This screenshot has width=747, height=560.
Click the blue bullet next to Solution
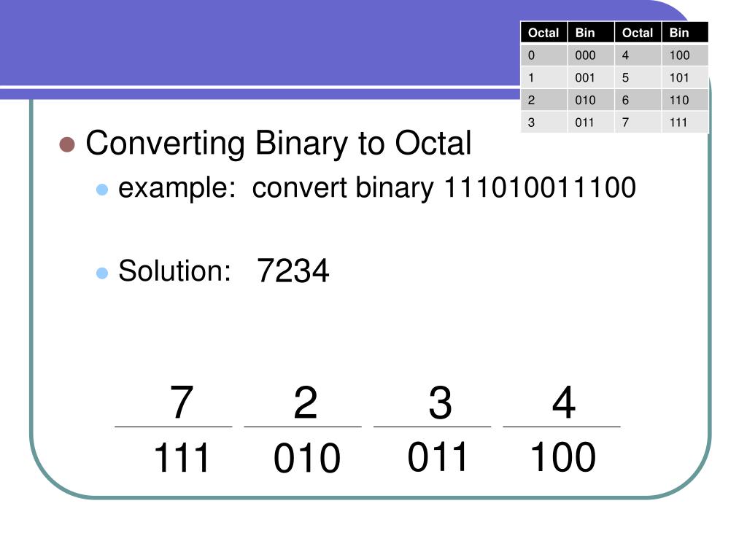102,273
